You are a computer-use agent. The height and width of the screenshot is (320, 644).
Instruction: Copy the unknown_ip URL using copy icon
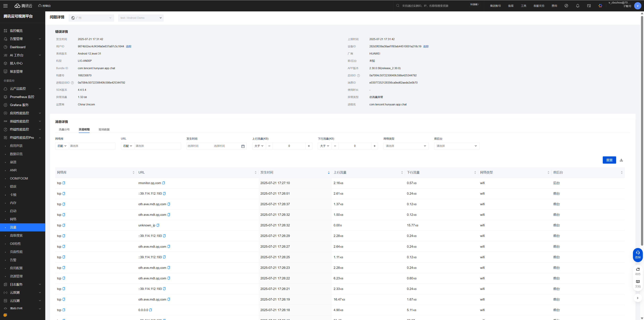[x=158, y=225]
